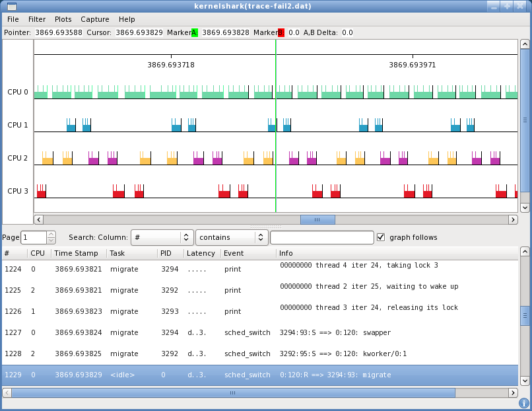Open the File menu
Image resolution: width=532 pixels, height=411 pixels.
pyautogui.click(x=13, y=19)
